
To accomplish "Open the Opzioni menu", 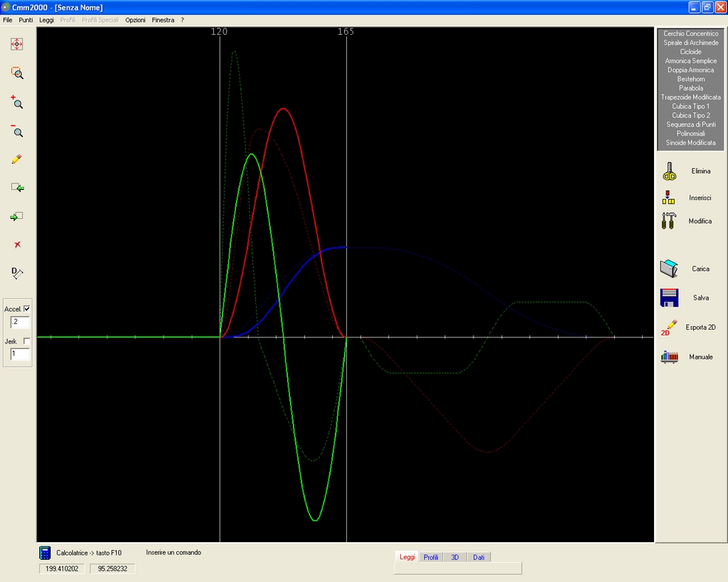I will (x=135, y=20).
